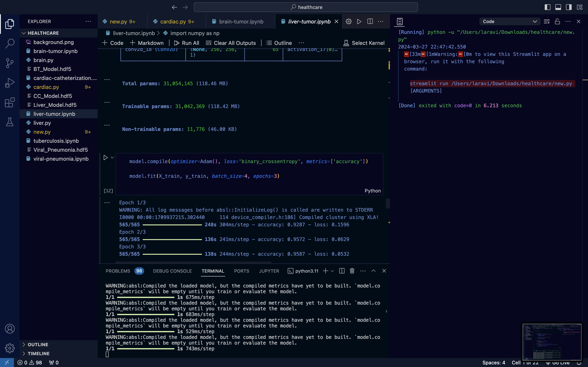Toggle the bottom panel layout button

coord(558,7)
